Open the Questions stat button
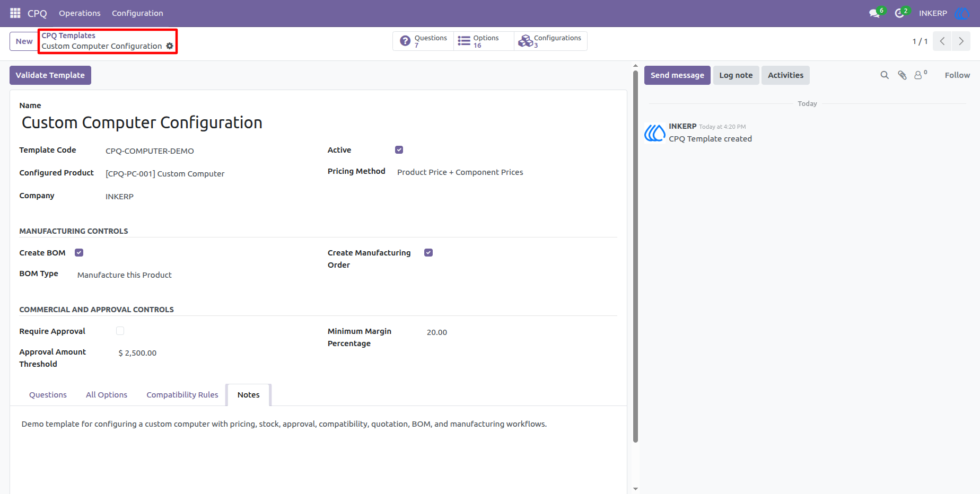This screenshot has width=980, height=494. tap(423, 41)
